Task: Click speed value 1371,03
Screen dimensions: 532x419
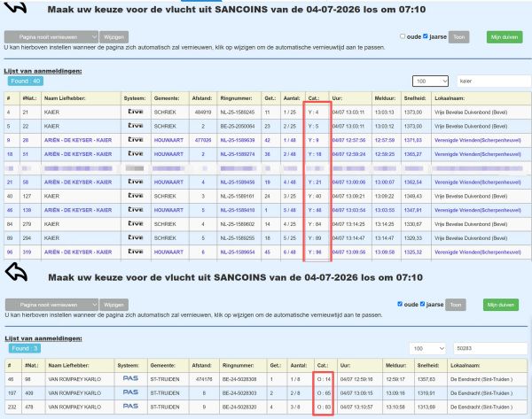Action: coord(413,140)
